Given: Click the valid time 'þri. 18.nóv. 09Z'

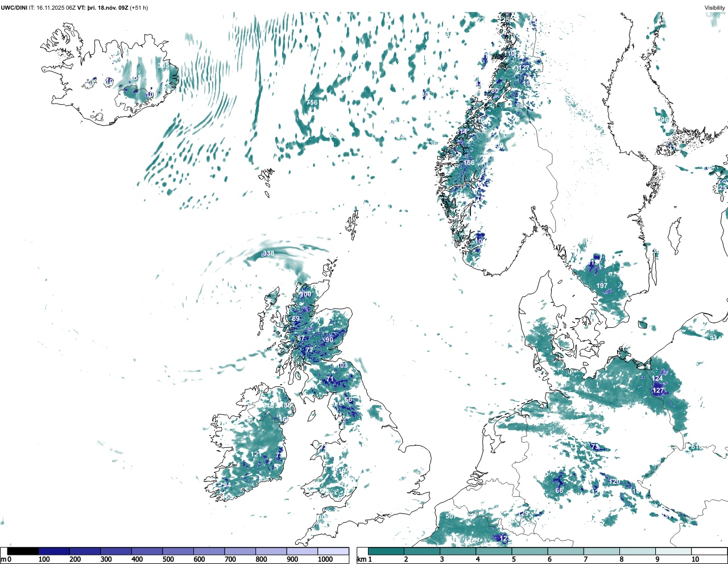Looking at the screenshot, I should click(108, 8).
